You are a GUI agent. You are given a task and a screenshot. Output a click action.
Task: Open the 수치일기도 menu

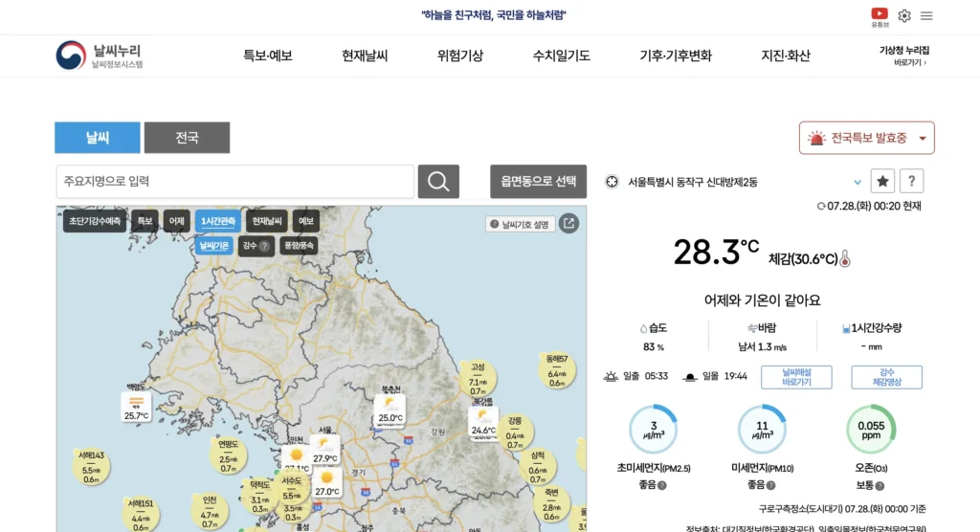pos(561,55)
